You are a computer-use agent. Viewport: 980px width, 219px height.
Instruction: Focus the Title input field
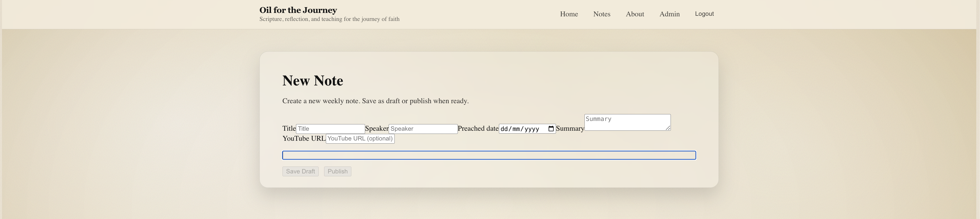[330, 129]
